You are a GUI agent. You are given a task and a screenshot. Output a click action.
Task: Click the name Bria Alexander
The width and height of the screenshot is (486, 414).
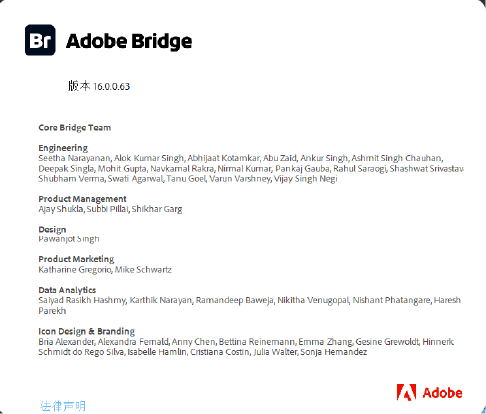66,342
